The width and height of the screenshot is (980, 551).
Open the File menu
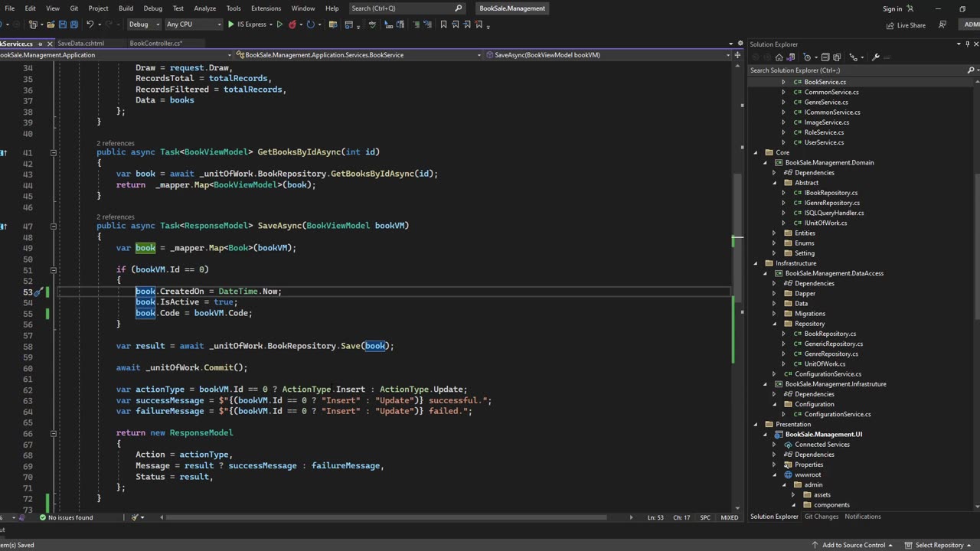pos(9,8)
